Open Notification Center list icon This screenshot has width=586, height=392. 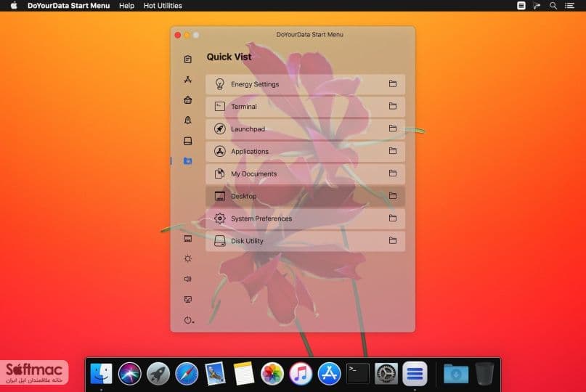[569, 6]
